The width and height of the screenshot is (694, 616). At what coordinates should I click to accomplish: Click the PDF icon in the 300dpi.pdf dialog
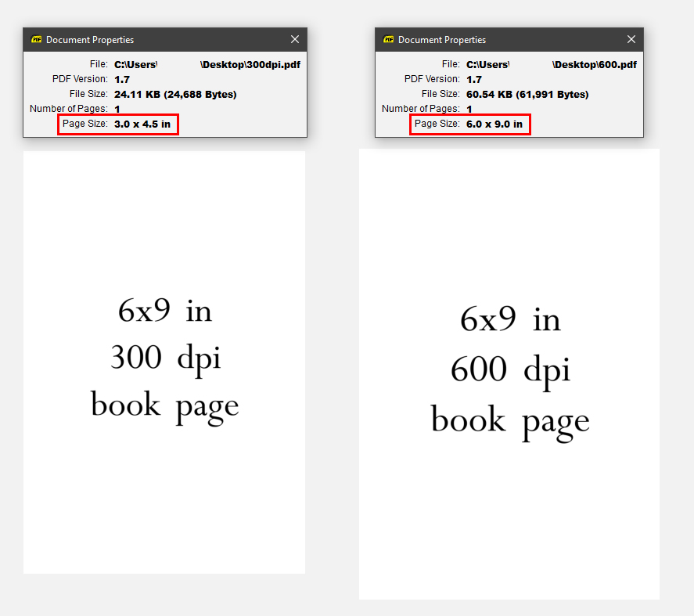pos(36,40)
